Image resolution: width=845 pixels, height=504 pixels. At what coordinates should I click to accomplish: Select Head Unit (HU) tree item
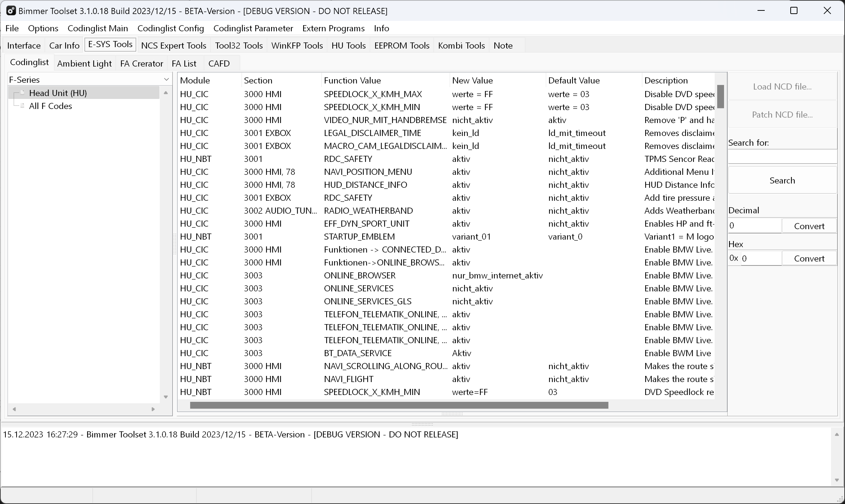tap(58, 93)
